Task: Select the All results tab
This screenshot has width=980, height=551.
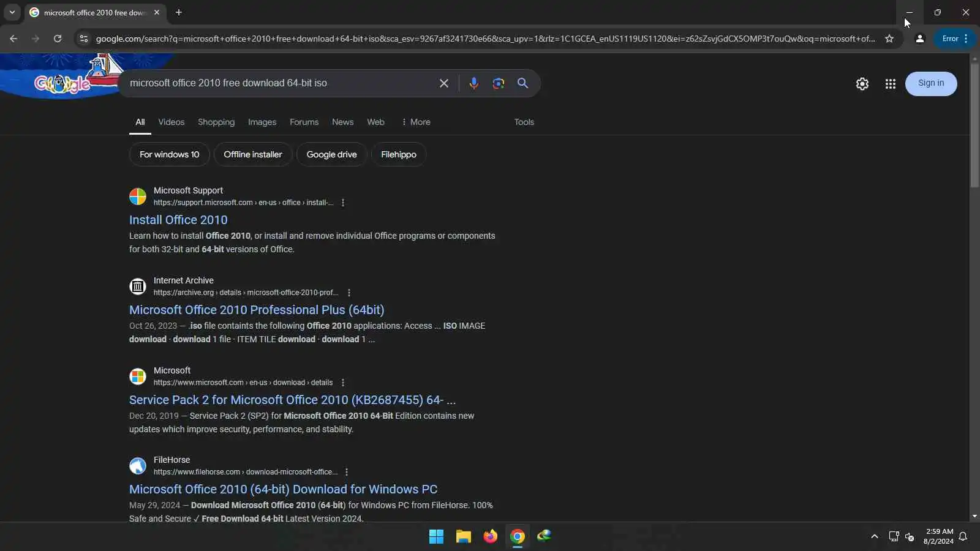Action: [140, 122]
